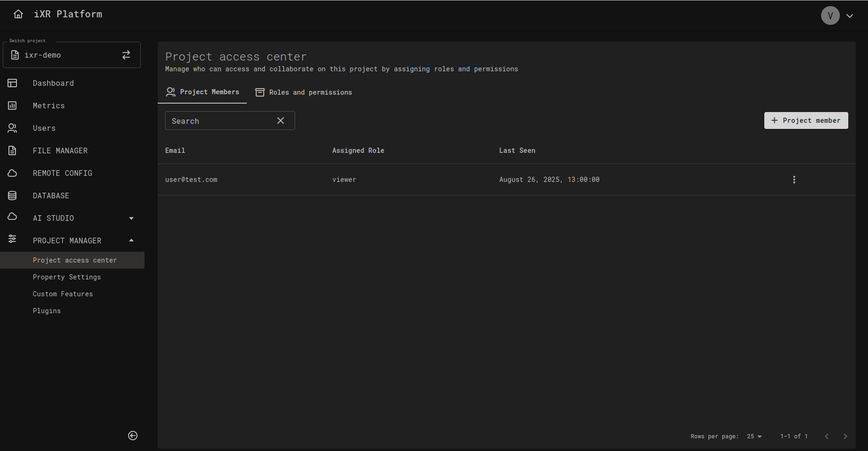Go to Property Settings

click(67, 277)
